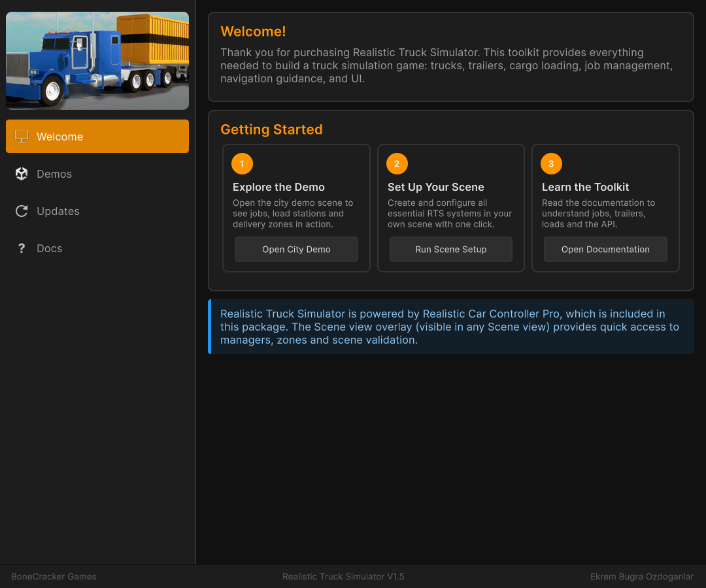Viewport: 706px width, 588px height.
Task: Click the blue info note about Car Controller Pro
Action: 450,327
